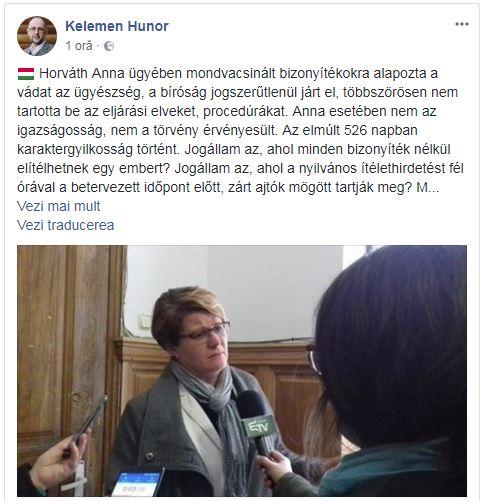The height and width of the screenshot is (501, 482).
Task: Click the Hungarian flag emoji in post
Action: (x=26, y=74)
